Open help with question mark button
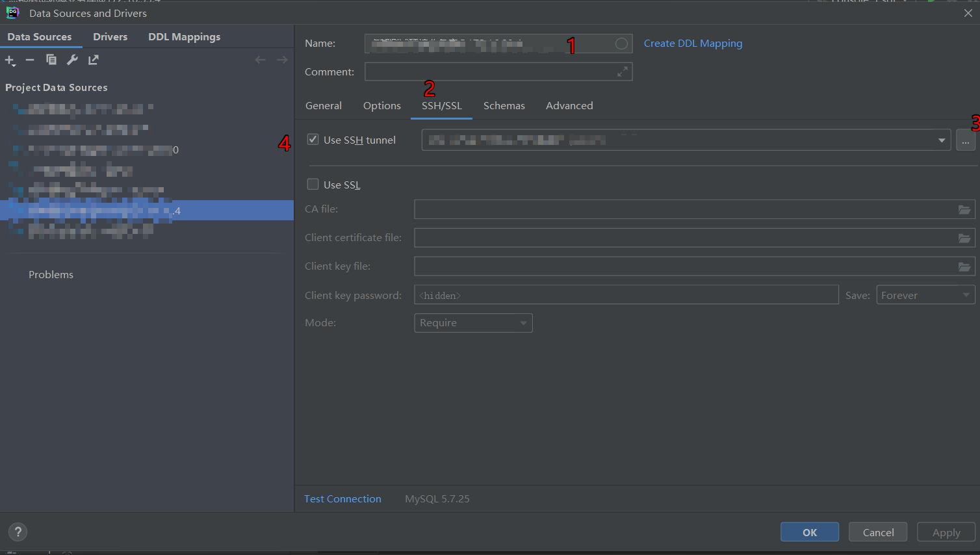980x555 pixels. click(18, 532)
